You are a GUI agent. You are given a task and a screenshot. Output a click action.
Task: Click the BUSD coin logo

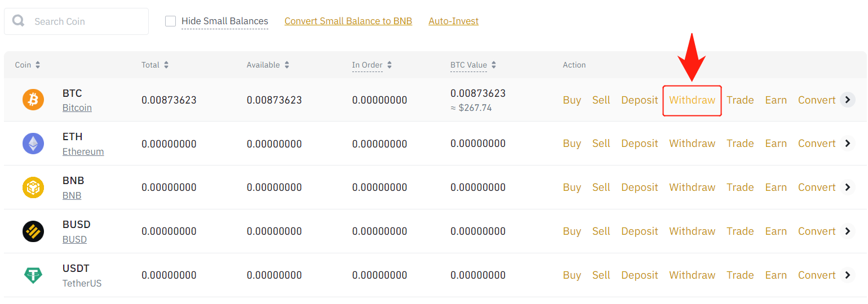point(33,231)
